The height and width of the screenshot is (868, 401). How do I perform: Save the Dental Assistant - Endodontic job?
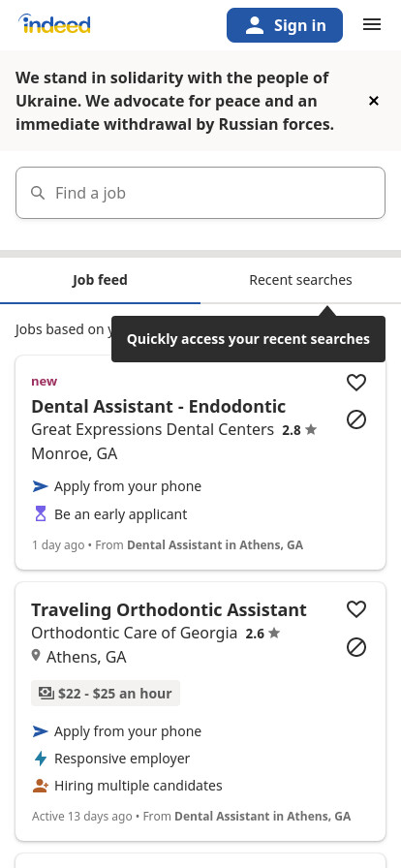356,383
